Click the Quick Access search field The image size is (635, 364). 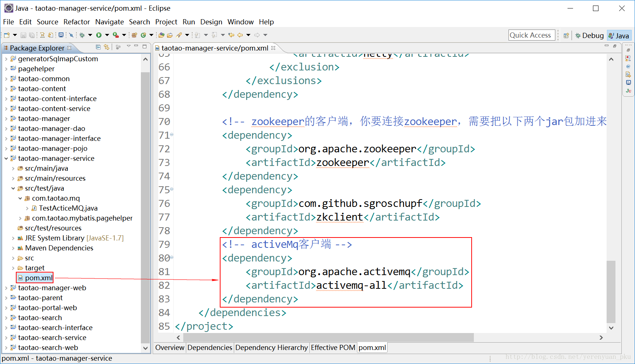point(532,35)
